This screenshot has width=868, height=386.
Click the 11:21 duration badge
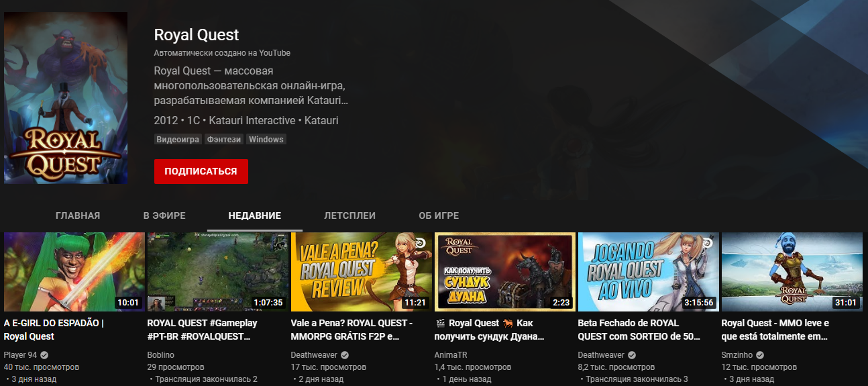(415, 303)
